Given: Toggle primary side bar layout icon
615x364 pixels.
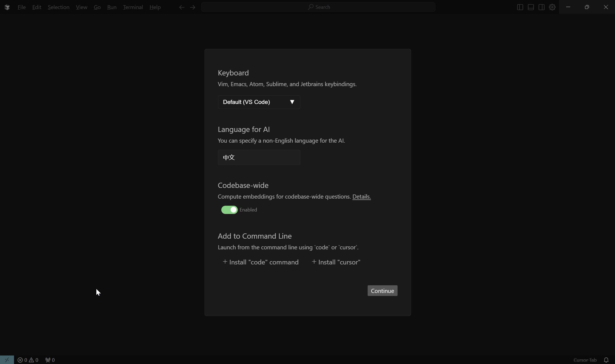Looking at the screenshot, I should [520, 7].
